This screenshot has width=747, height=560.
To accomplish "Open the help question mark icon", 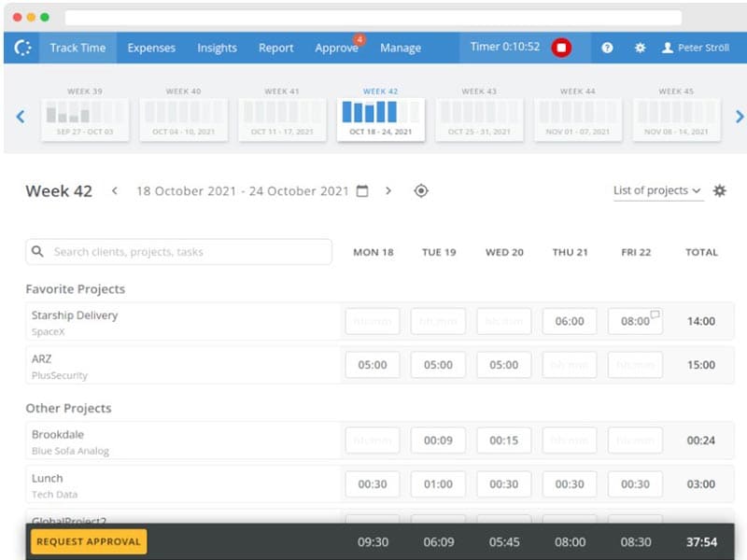I will 608,48.
